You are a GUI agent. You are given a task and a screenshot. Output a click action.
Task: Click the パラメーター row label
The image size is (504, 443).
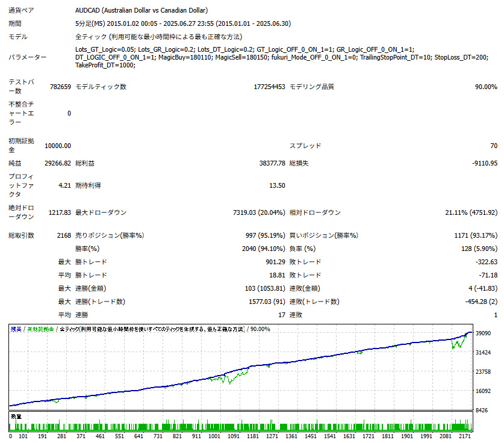27,57
